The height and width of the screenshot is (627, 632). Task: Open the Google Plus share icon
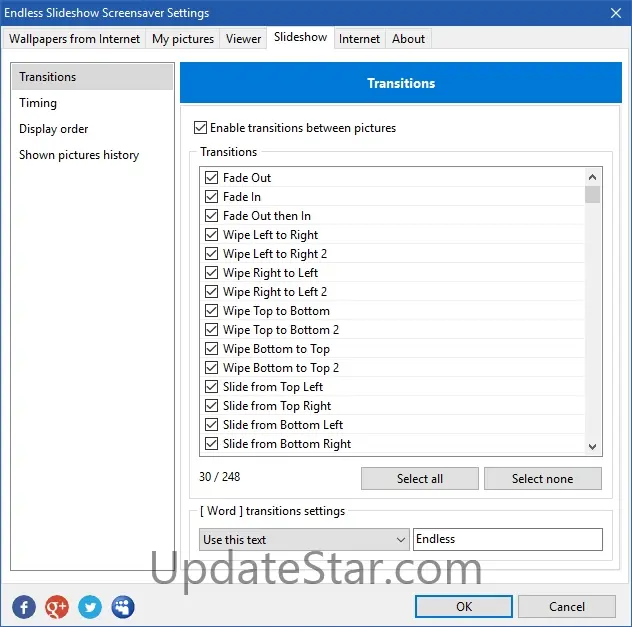coord(57,607)
